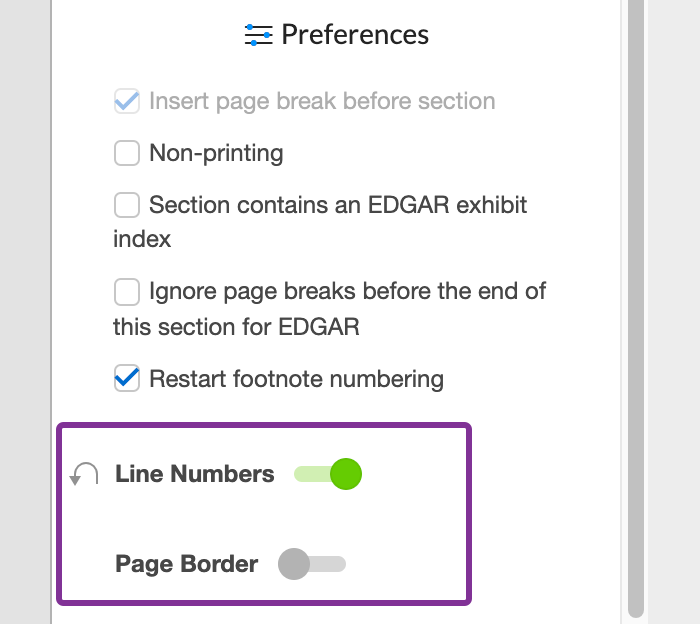
Task: Tick the Ignore page breaks for EDGAR checkbox
Action: point(126,292)
